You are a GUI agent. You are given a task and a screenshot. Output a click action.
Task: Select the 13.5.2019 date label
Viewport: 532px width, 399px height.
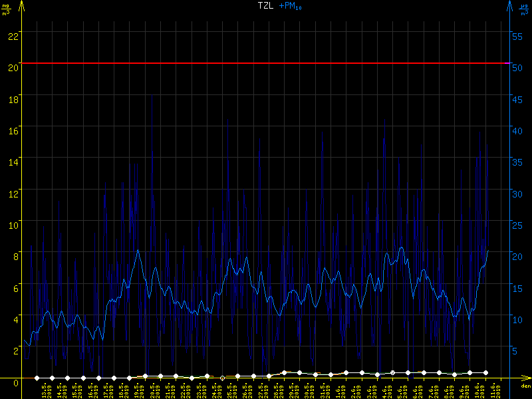(x=45, y=390)
